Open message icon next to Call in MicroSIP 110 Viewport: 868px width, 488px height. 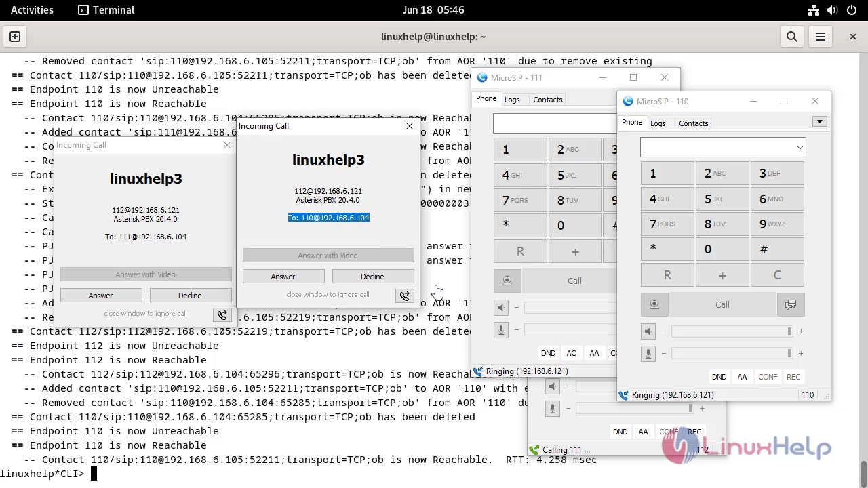[x=791, y=305]
